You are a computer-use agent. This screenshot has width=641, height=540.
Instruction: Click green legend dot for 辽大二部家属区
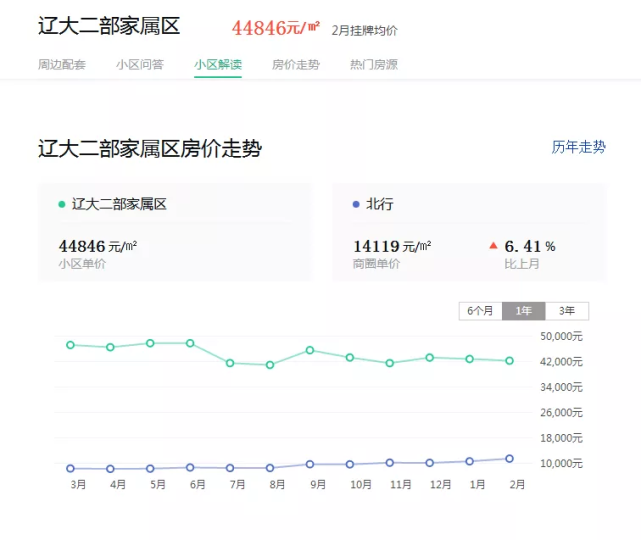point(62,204)
